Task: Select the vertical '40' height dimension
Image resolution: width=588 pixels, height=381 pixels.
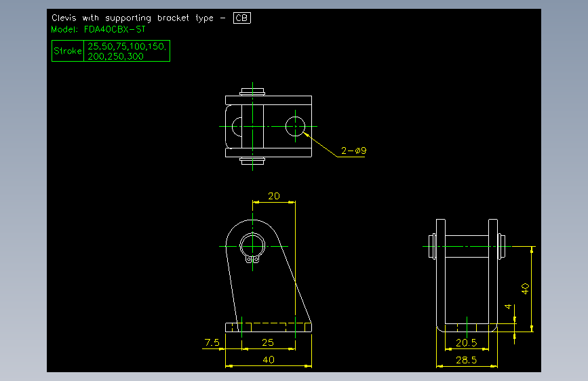Action: (x=525, y=288)
